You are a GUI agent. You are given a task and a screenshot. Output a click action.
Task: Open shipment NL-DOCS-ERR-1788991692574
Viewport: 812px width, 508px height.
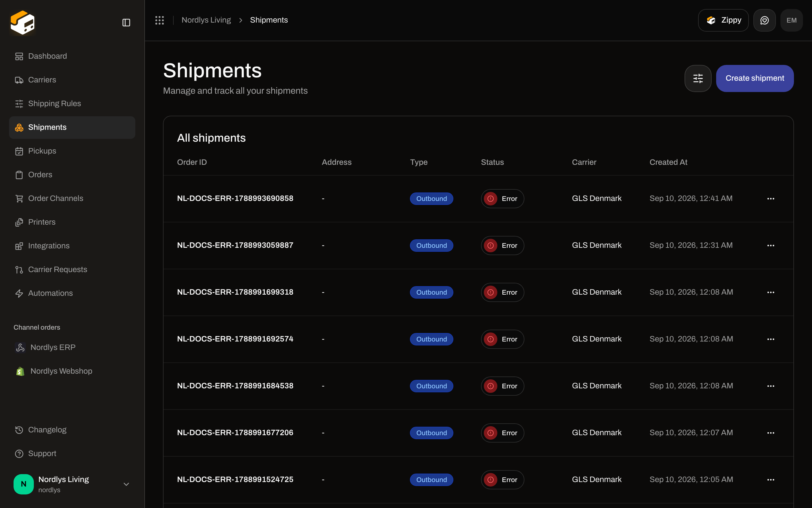(x=235, y=339)
